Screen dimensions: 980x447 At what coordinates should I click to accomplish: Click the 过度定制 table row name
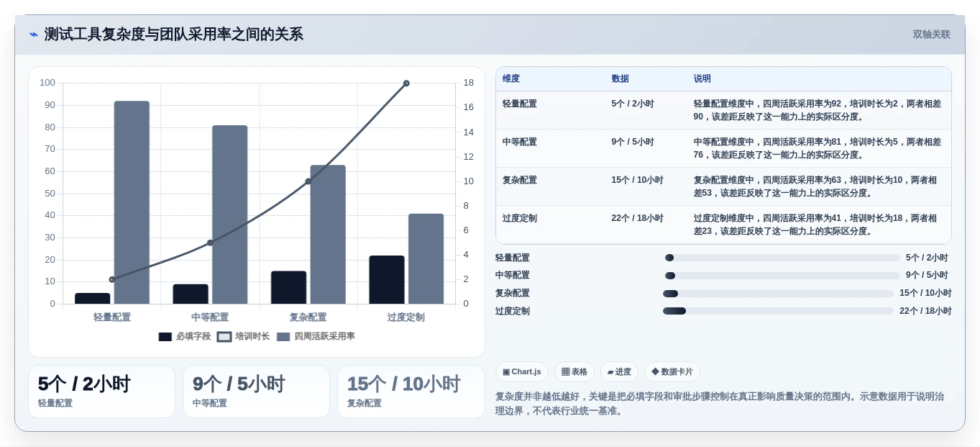[x=520, y=218]
